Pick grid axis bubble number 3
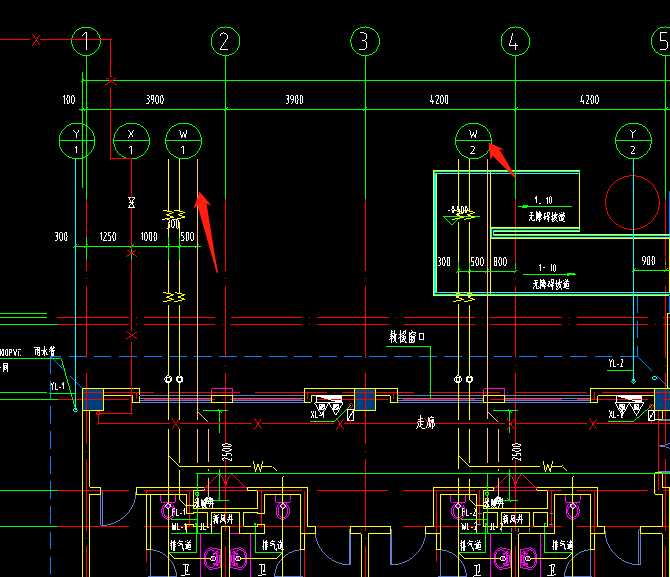 tap(365, 41)
